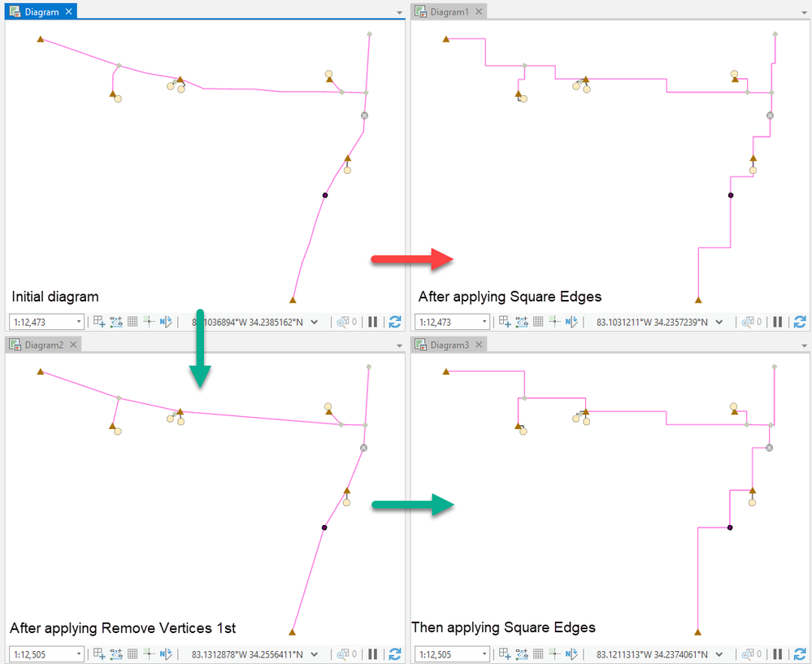Refresh the Diagram2 view
Image resolution: width=812 pixels, height=664 pixels.
[394, 653]
